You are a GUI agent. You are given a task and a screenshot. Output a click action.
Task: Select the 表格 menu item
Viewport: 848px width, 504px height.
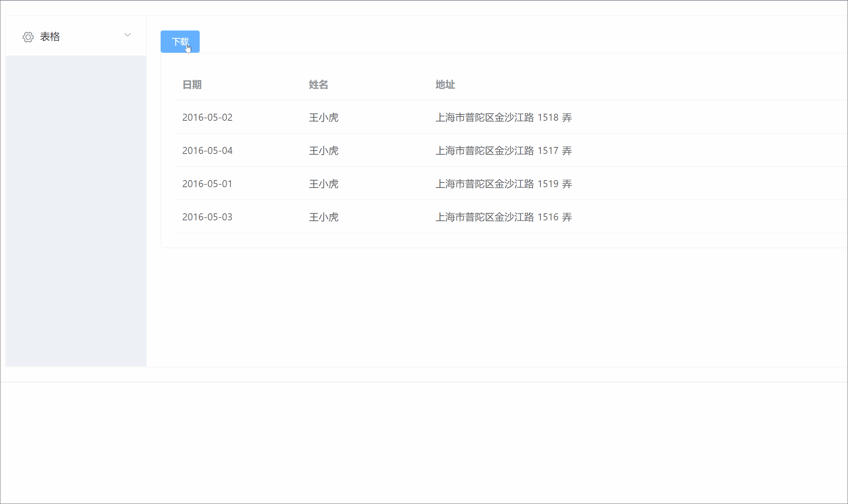50,36
